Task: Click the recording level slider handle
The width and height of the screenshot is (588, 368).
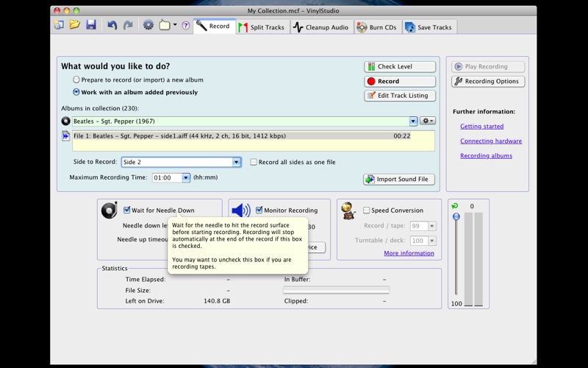Action: coord(456,216)
